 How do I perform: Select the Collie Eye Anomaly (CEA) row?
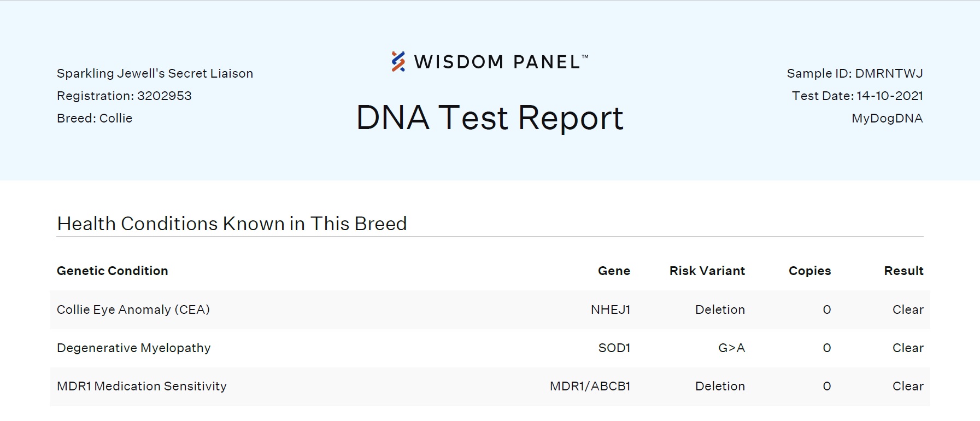click(x=490, y=309)
